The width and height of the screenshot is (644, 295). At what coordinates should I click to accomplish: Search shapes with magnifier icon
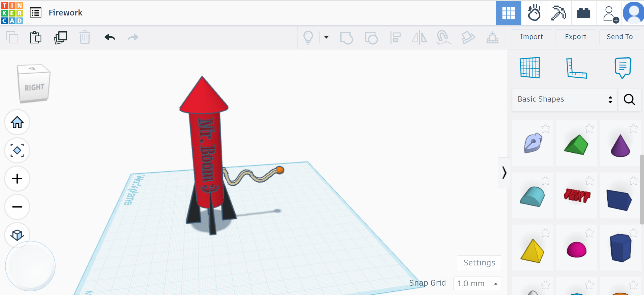(x=629, y=100)
